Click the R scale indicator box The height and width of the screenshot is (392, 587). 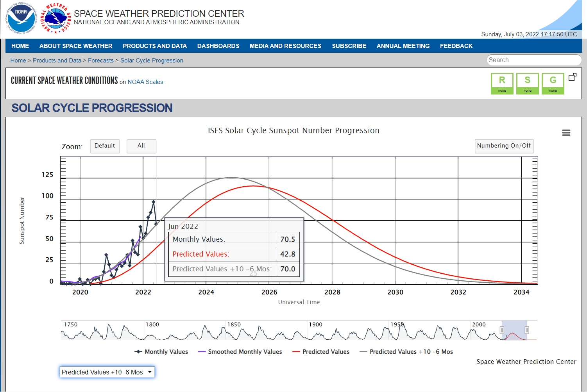click(502, 84)
